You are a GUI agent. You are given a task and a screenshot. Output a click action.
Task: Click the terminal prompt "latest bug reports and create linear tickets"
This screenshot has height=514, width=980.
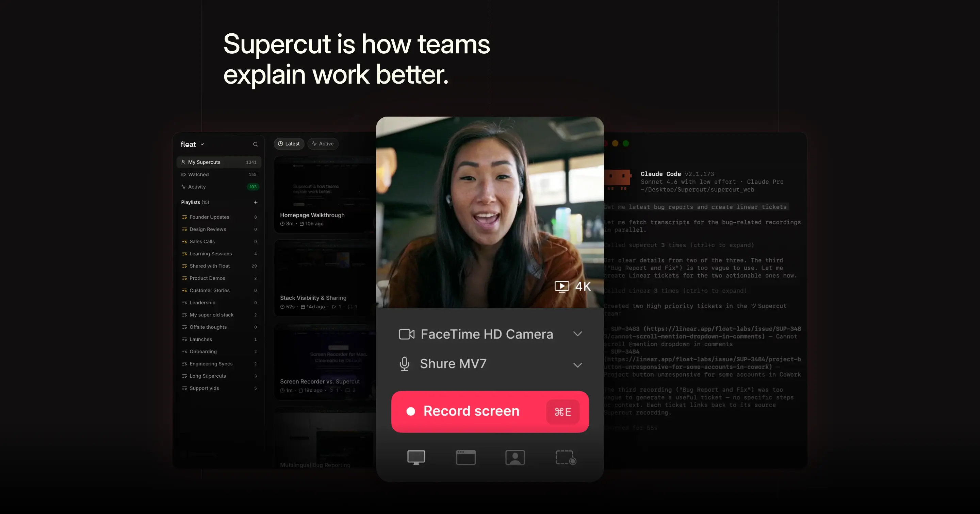point(708,207)
